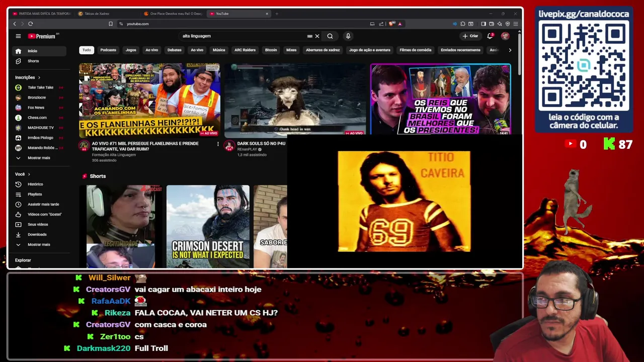644x362 pixels.
Task: Select the Jogos filter chip
Action: 131,50
